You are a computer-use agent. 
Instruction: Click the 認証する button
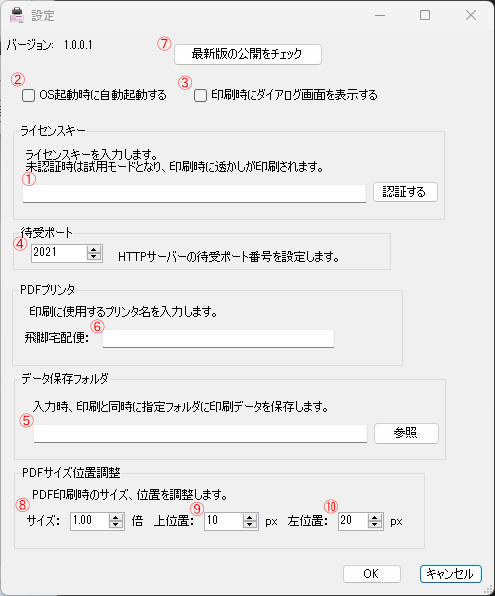[405, 192]
